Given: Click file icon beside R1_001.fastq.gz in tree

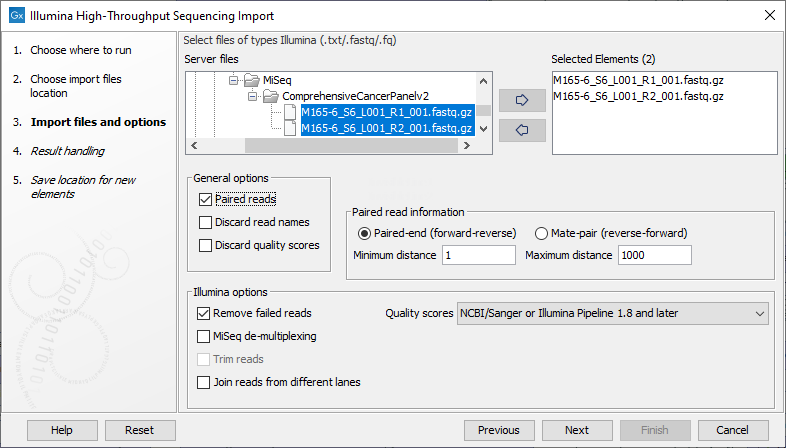Looking at the screenshot, I should [x=290, y=112].
